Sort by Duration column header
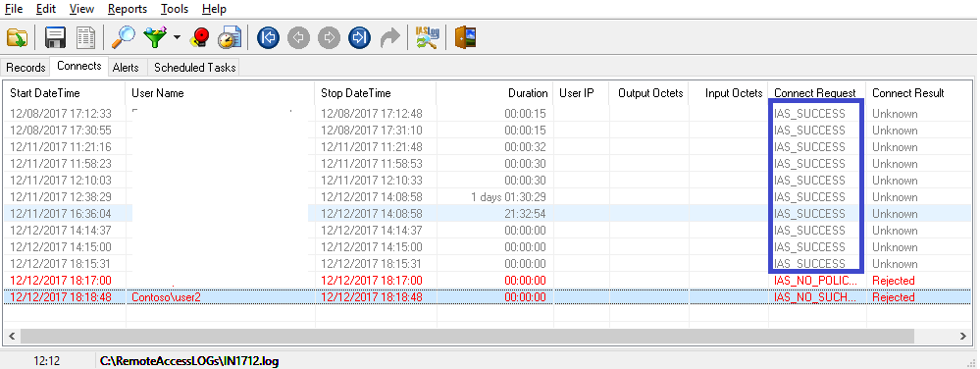Image resolution: width=980 pixels, height=369 pixels. pyautogui.click(x=495, y=93)
